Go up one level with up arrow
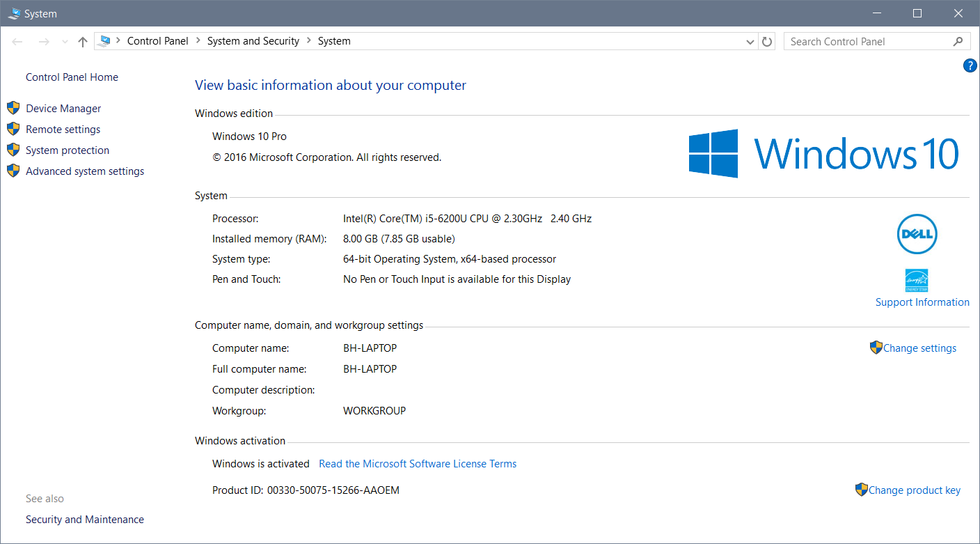Viewport: 980px width, 544px height. pos(83,42)
